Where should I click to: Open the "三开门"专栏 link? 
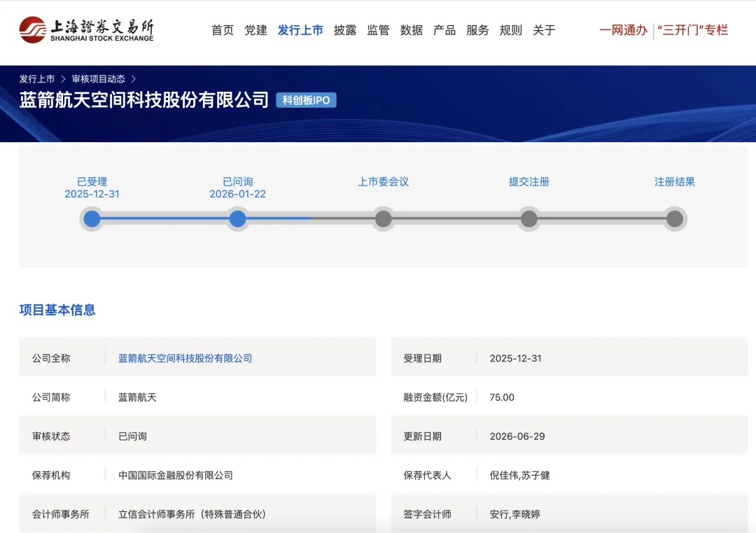[693, 30]
